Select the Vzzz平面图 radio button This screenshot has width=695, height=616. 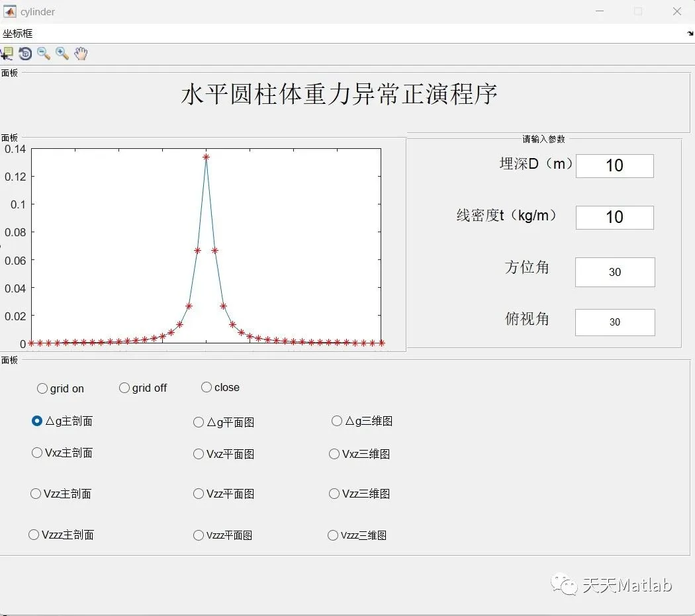coord(199,535)
